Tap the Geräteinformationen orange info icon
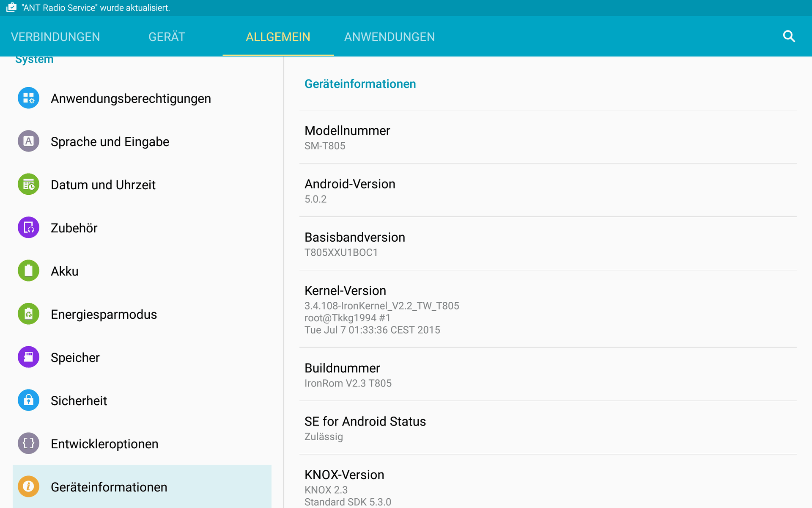812x508 pixels. coord(28,487)
